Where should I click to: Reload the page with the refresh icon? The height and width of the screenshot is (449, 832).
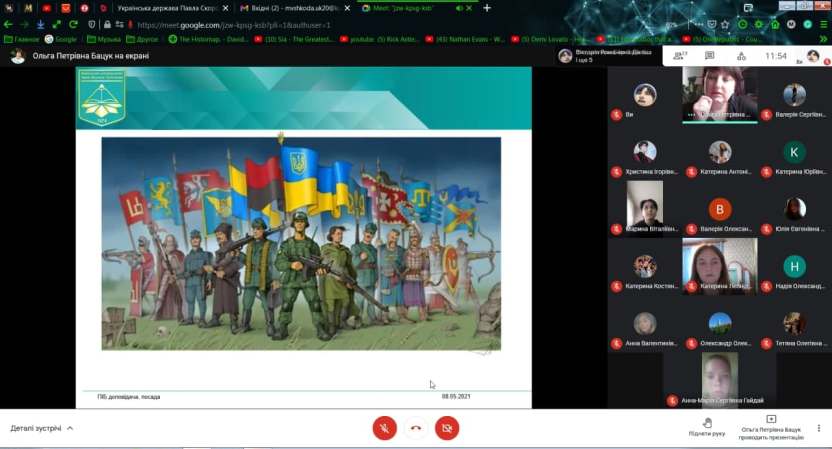pyautogui.click(x=74, y=24)
